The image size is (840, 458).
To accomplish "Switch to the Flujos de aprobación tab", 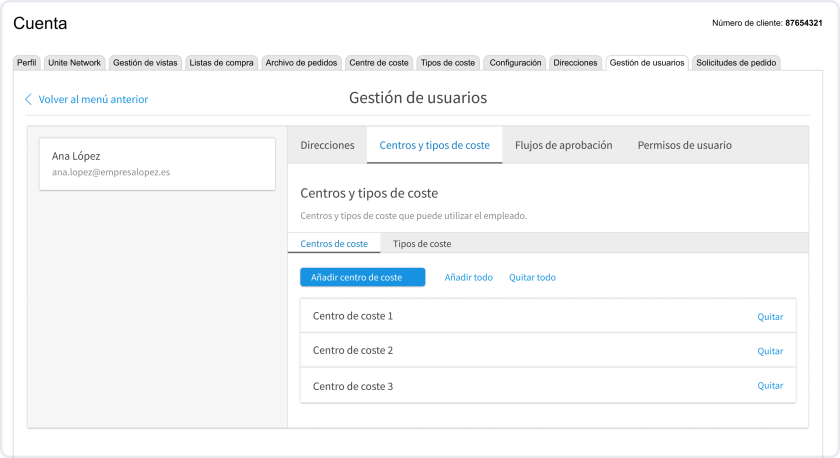I will point(564,145).
